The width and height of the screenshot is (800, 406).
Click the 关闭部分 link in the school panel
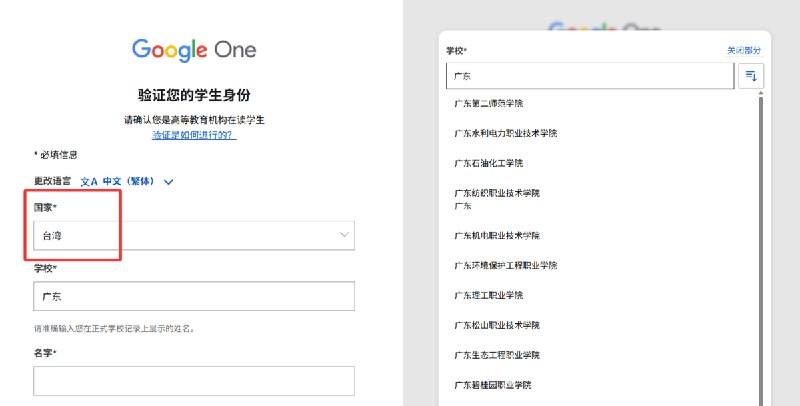coord(743,50)
